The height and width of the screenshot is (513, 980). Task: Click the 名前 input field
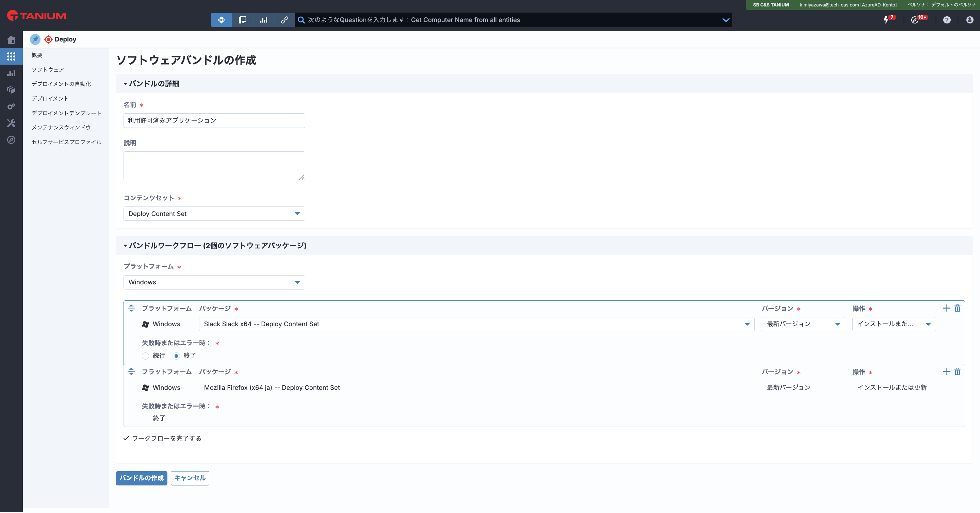[x=214, y=120]
